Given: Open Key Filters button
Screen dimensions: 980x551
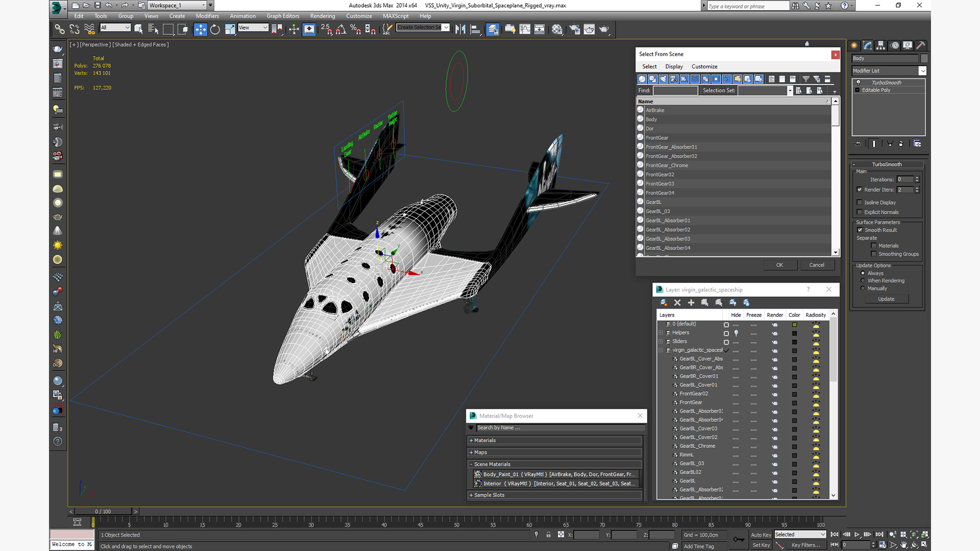Looking at the screenshot, I should 805,545.
